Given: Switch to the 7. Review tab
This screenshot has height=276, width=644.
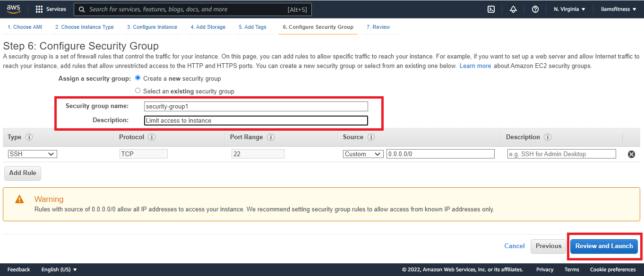Looking at the screenshot, I should point(378,27).
